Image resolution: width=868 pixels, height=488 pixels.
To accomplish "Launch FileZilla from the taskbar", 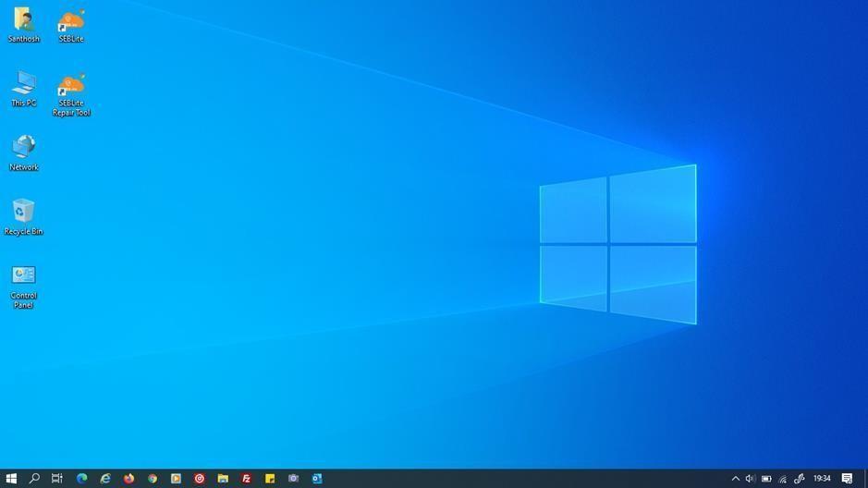I will 246,479.
